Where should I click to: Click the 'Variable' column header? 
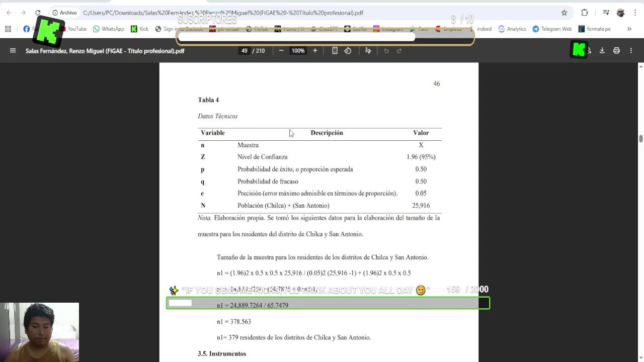click(x=212, y=133)
